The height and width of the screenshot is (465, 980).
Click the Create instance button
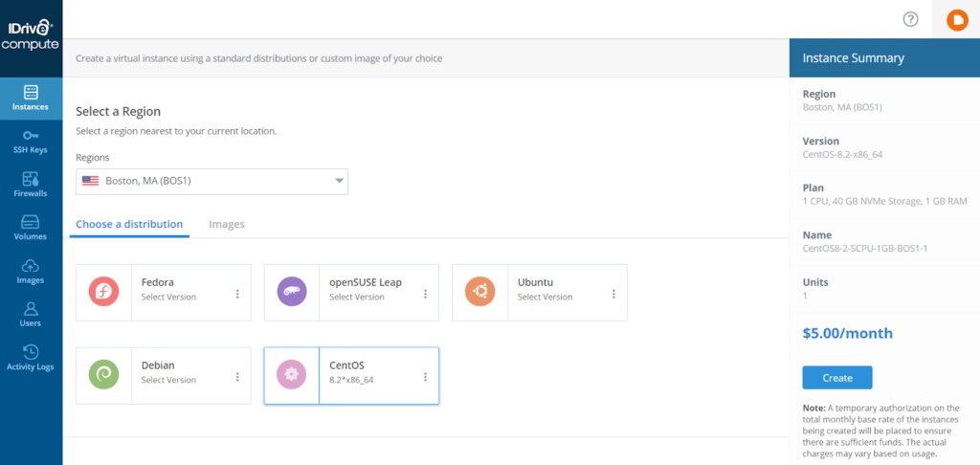coord(836,378)
